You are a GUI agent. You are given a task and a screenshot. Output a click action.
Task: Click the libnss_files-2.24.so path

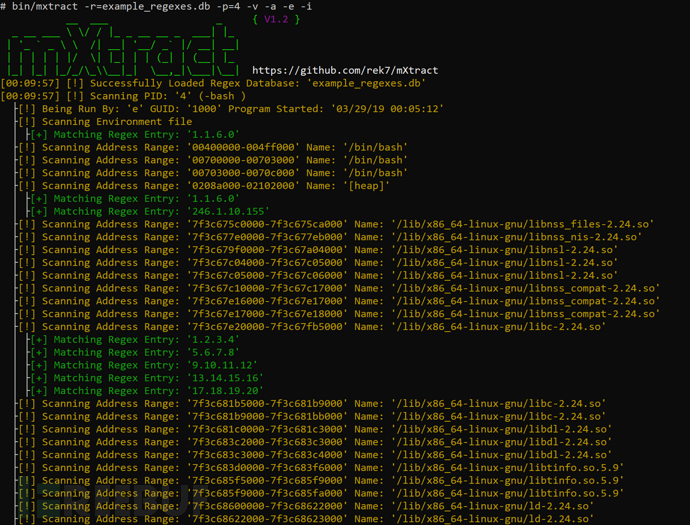click(523, 224)
